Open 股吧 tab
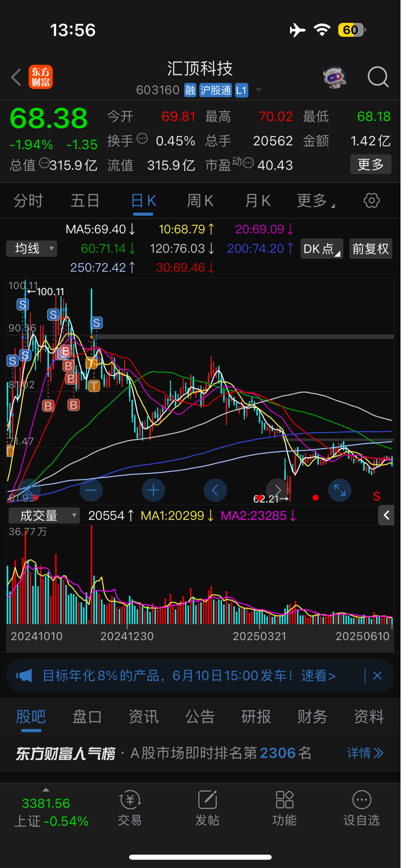The image size is (401, 868). (31, 717)
